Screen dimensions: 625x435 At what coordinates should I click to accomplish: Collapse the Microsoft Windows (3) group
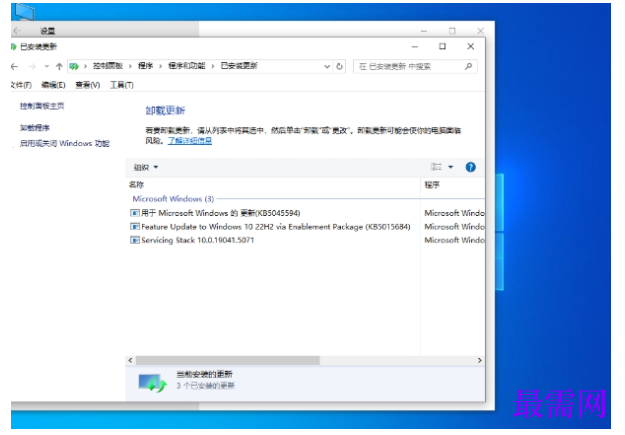point(173,199)
